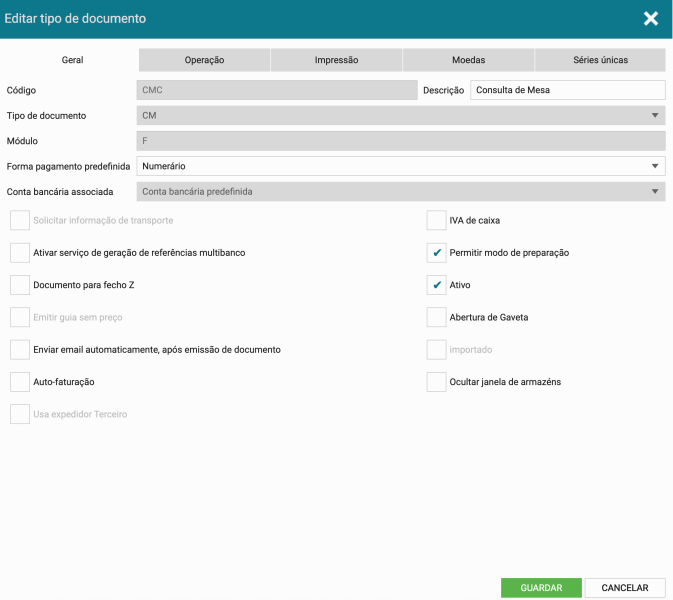
Task: Uncheck Permitir modo de preparação
Action: click(436, 253)
